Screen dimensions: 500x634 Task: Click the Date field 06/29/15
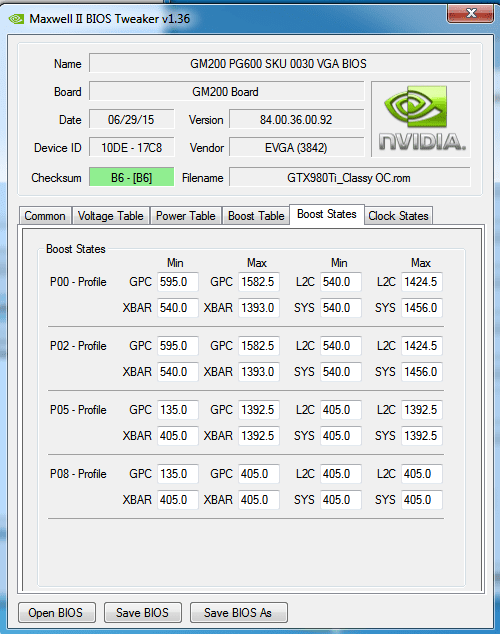pyautogui.click(x=131, y=120)
